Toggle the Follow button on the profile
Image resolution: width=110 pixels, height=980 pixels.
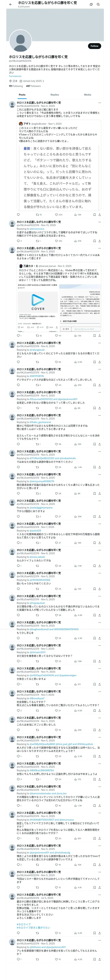pos(94,46)
